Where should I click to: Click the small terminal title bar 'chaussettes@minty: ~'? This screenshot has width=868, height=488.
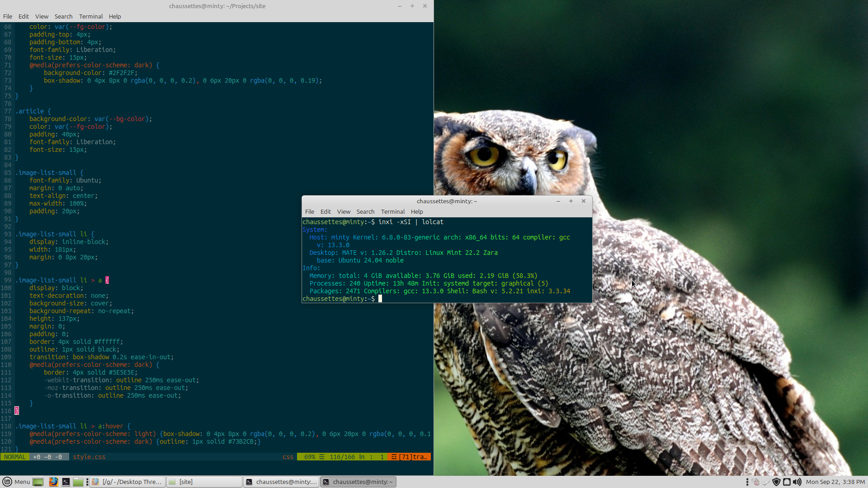(447, 201)
